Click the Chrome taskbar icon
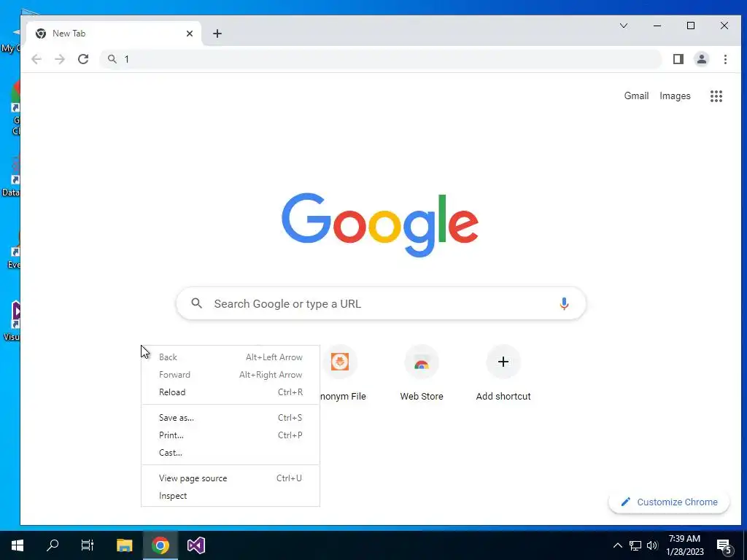Screen dimensions: 747x560 pos(160,545)
